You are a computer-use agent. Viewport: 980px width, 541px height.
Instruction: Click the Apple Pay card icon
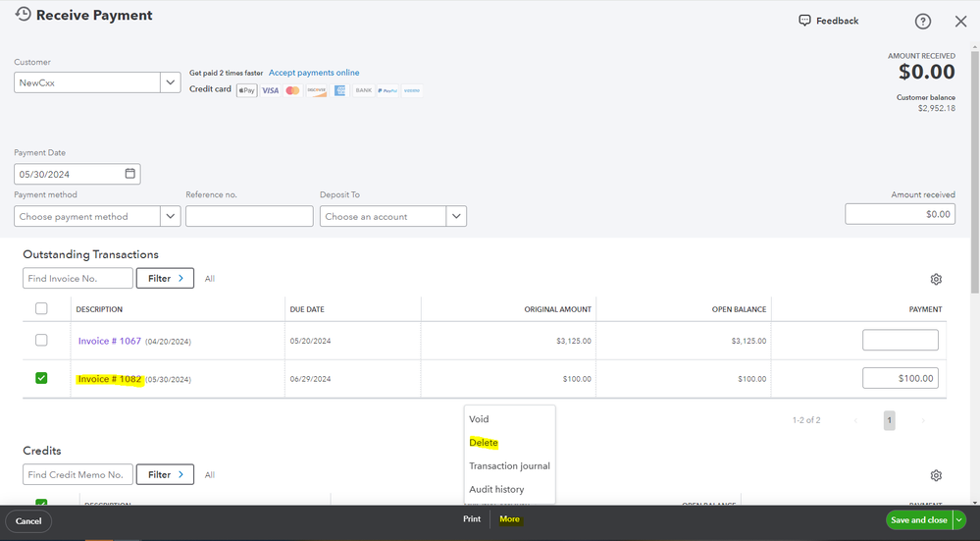(247, 90)
